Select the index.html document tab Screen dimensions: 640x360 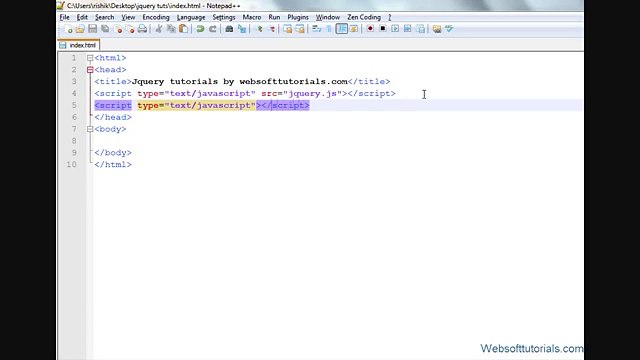[79, 45]
